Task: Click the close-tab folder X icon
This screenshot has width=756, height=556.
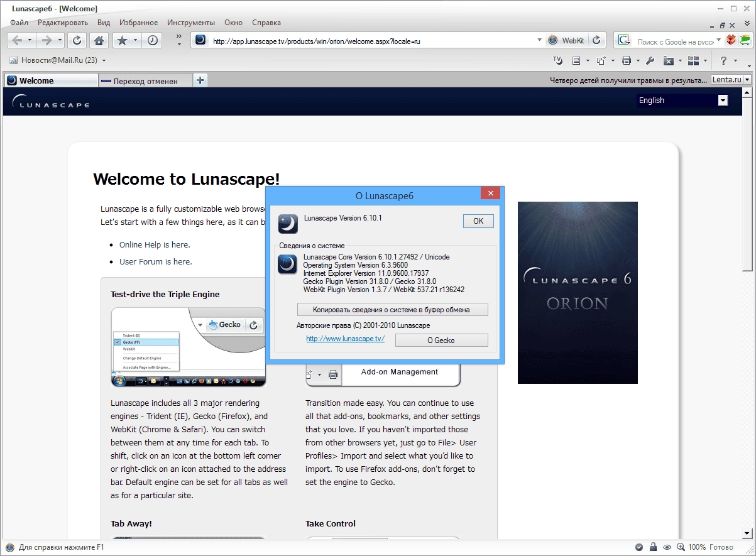Action: point(669,61)
